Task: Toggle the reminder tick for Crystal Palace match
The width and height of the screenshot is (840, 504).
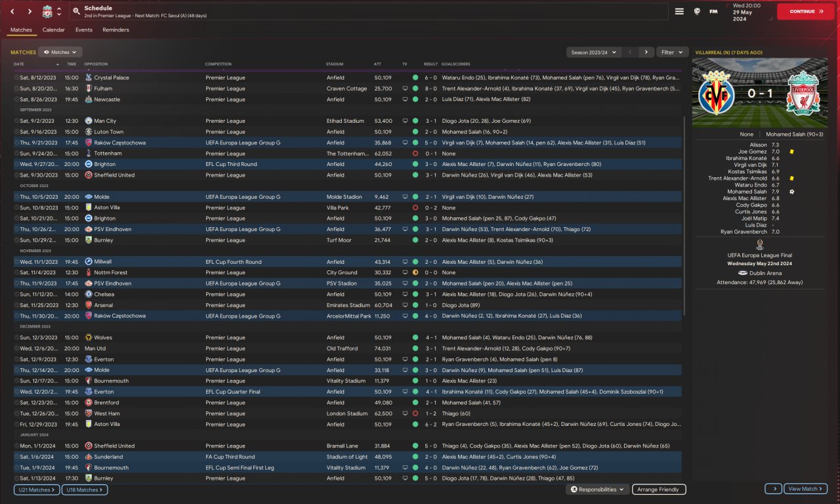Action: (x=17, y=77)
